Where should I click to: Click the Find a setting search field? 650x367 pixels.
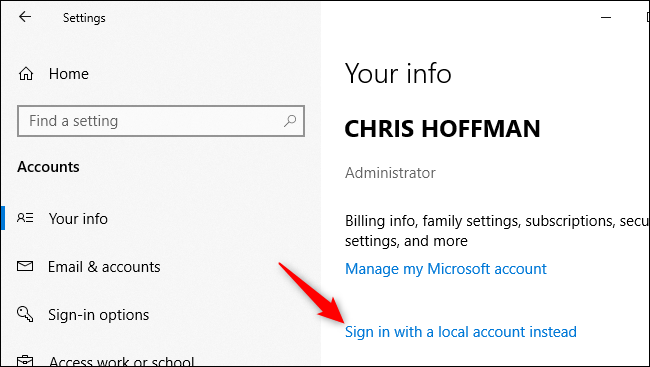161,121
